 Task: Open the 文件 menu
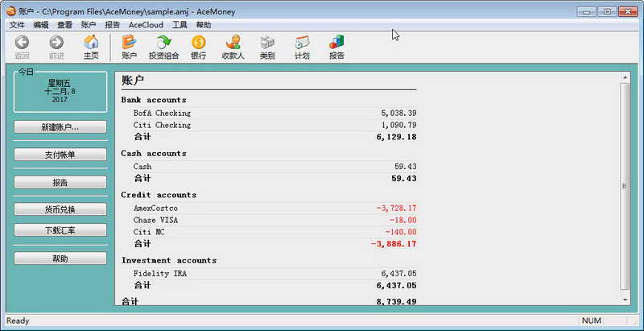pos(17,25)
